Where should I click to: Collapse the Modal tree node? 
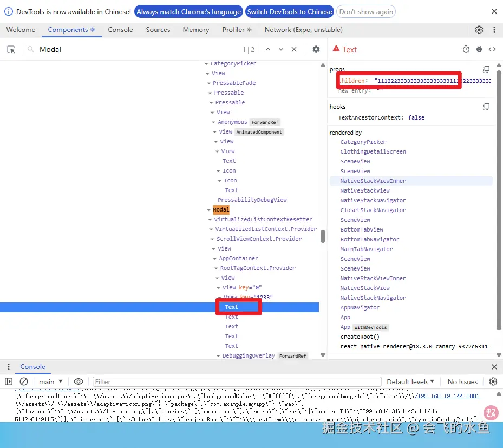point(209,210)
